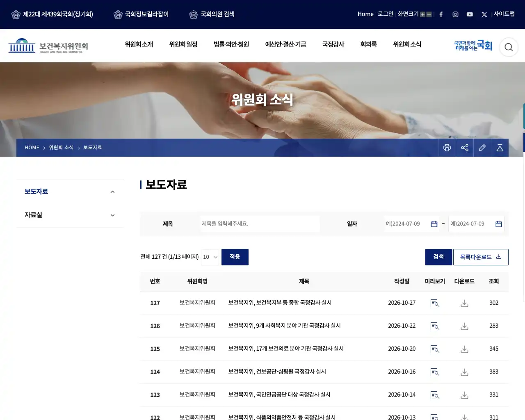Open the 법률·의안·청원 menu
This screenshot has width=525, height=420.
231,44
